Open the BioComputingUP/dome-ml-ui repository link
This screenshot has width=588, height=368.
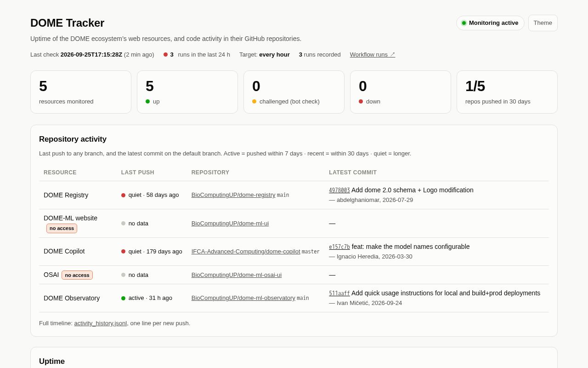(230, 224)
